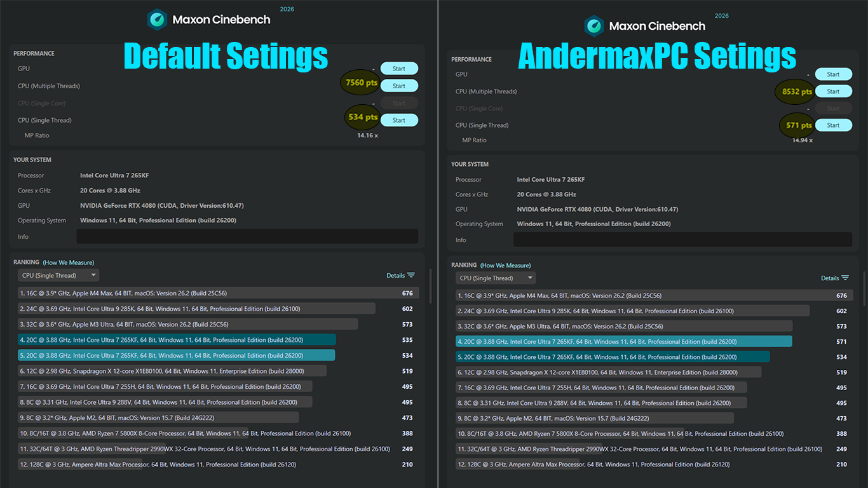
Task: Select Apple M3 Ultra row in AndermaxPC Settings window
Action: tap(653, 326)
